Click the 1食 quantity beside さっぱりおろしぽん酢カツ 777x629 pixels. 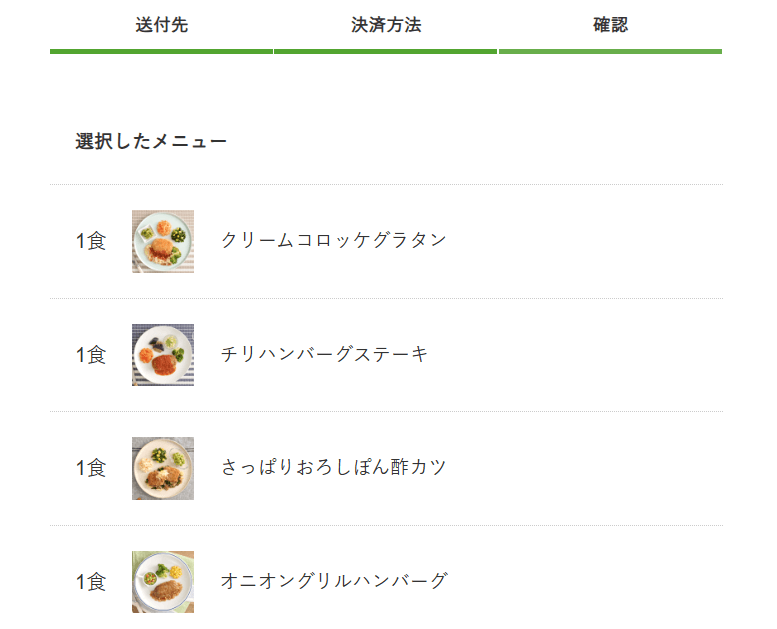[90, 468]
